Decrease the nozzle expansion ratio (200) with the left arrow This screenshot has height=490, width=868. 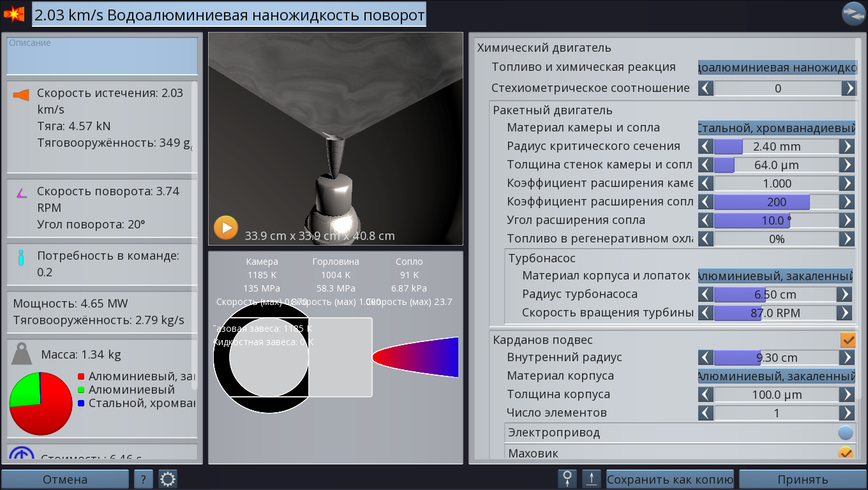tap(706, 202)
